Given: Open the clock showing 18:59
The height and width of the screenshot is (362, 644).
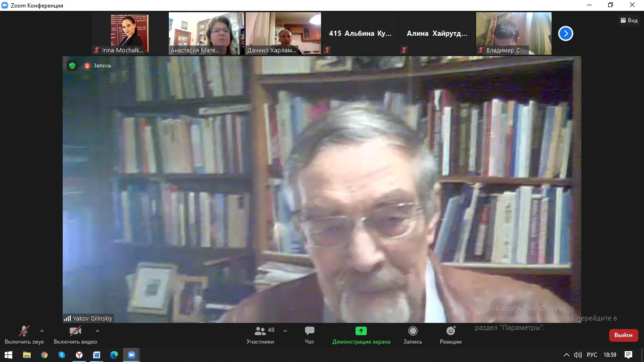Looking at the screenshot, I should click(x=610, y=355).
